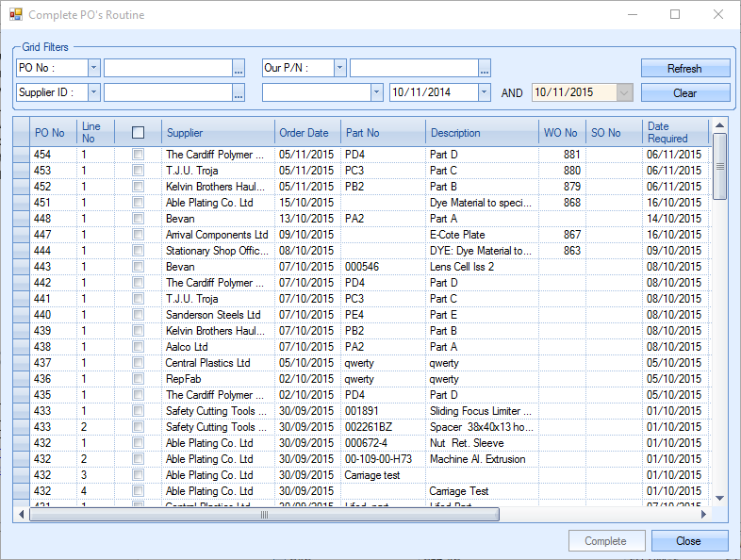741x560 pixels.
Task: Tick checkbox for PO 454 row
Action: (139, 155)
